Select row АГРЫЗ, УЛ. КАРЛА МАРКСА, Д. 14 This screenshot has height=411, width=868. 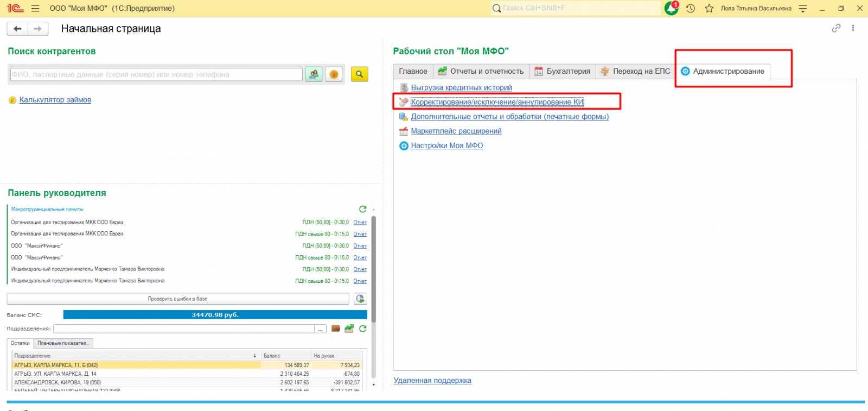tap(187, 374)
